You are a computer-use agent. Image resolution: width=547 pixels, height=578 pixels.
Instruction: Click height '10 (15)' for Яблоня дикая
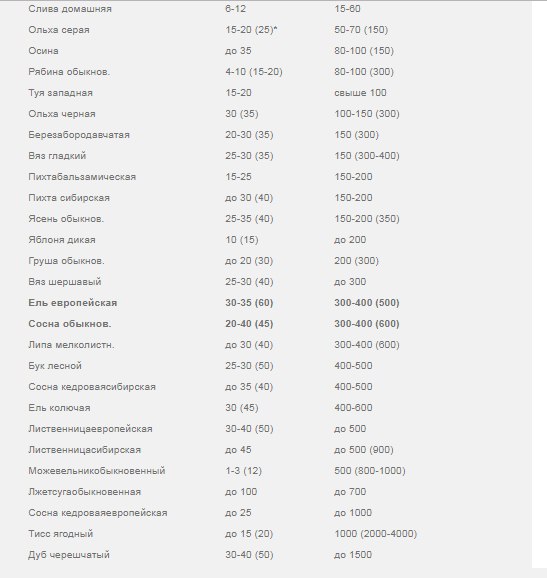[242, 240]
